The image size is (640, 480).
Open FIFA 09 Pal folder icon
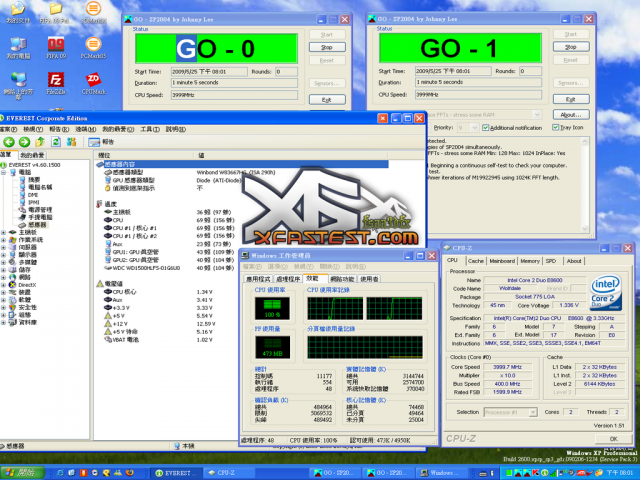point(54,12)
